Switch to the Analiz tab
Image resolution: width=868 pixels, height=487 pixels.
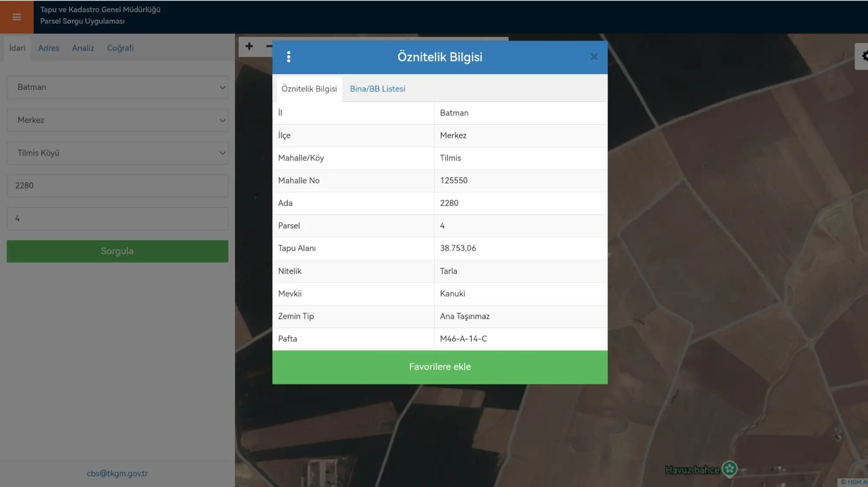pos(83,48)
